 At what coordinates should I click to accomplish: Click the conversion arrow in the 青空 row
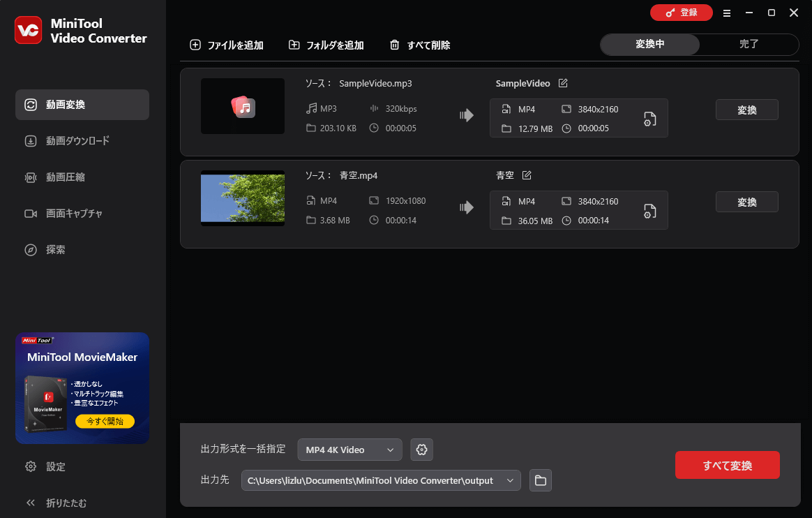[467, 208]
